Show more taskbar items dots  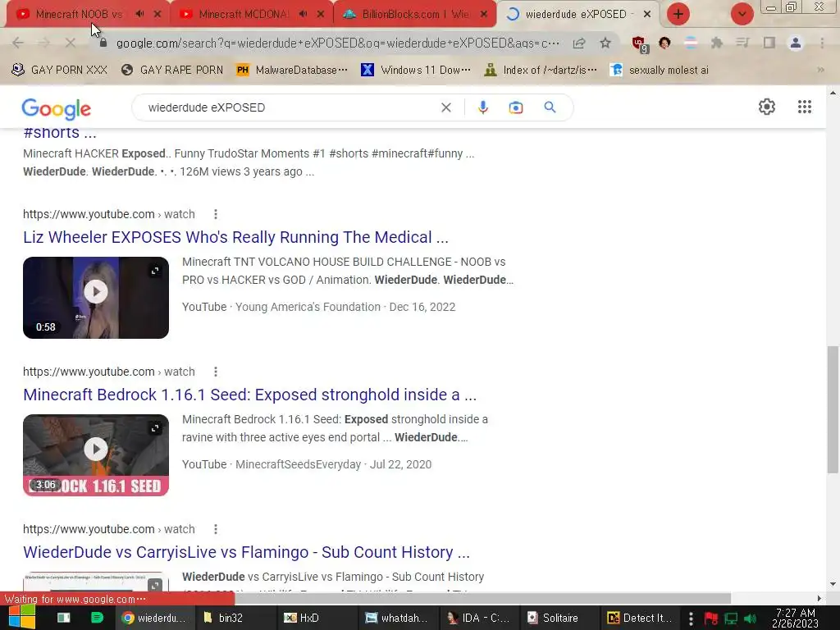[691, 619]
